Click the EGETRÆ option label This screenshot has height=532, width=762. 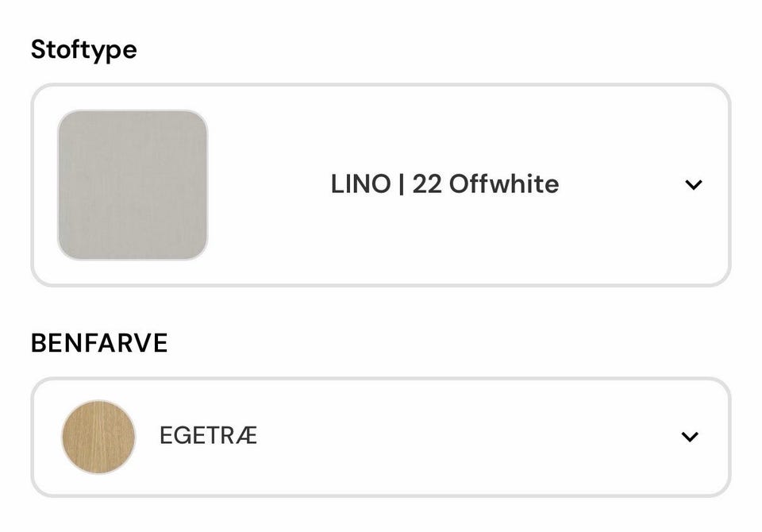[208, 437]
